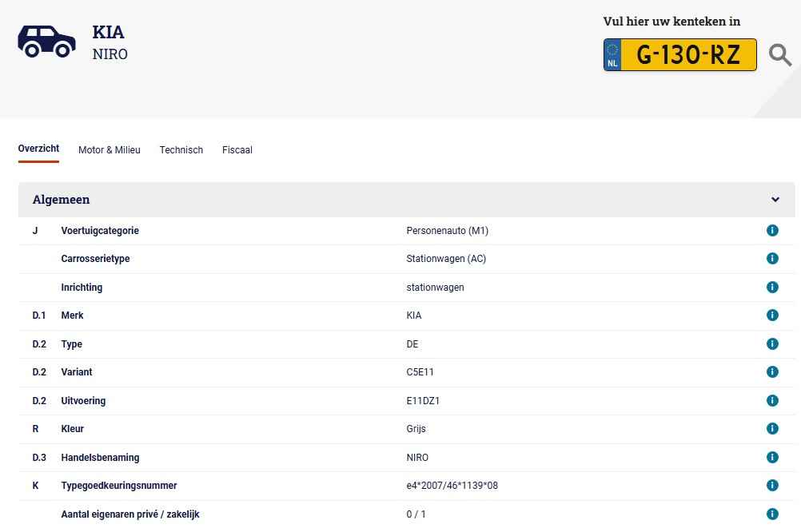The image size is (801, 532).
Task: Click the Typegoedkeuringsnummer label
Action: [119, 486]
